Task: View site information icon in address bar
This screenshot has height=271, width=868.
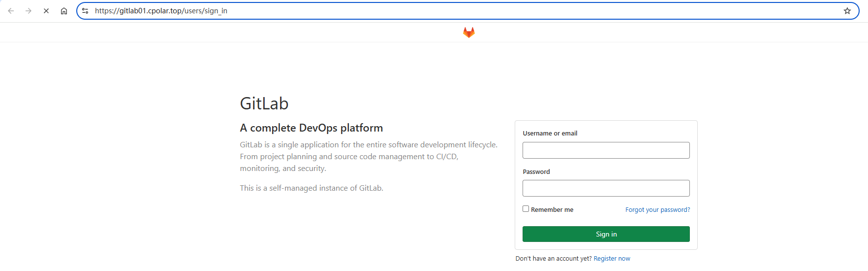Action: pos(85,11)
